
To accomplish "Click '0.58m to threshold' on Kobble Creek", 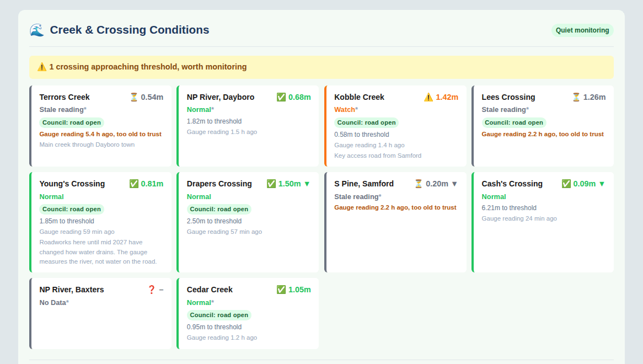I will coord(362,135).
